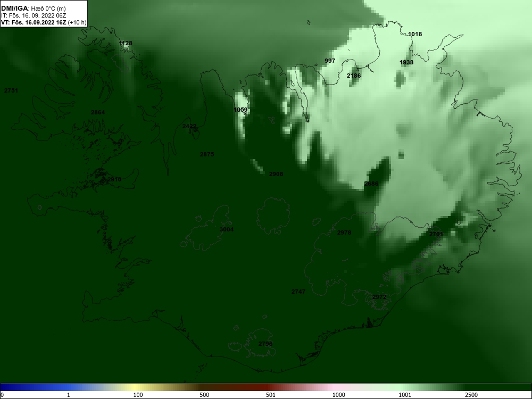Pick the 2747 value in the south

coord(298,292)
